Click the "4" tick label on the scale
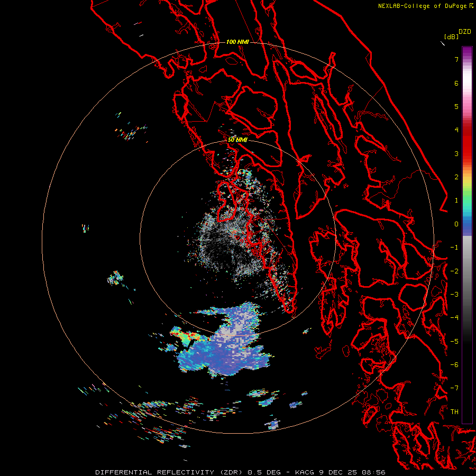The width and height of the screenshot is (476, 476). pos(456,130)
